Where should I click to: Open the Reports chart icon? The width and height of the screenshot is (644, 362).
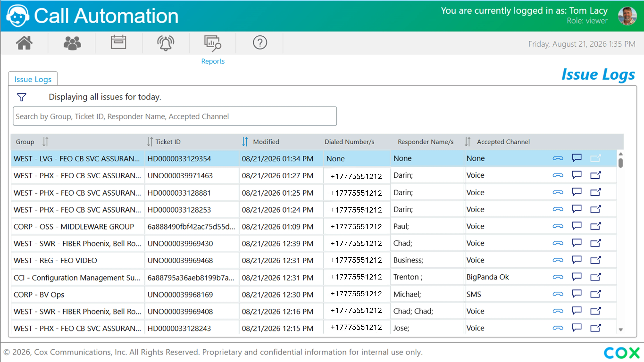(x=212, y=43)
